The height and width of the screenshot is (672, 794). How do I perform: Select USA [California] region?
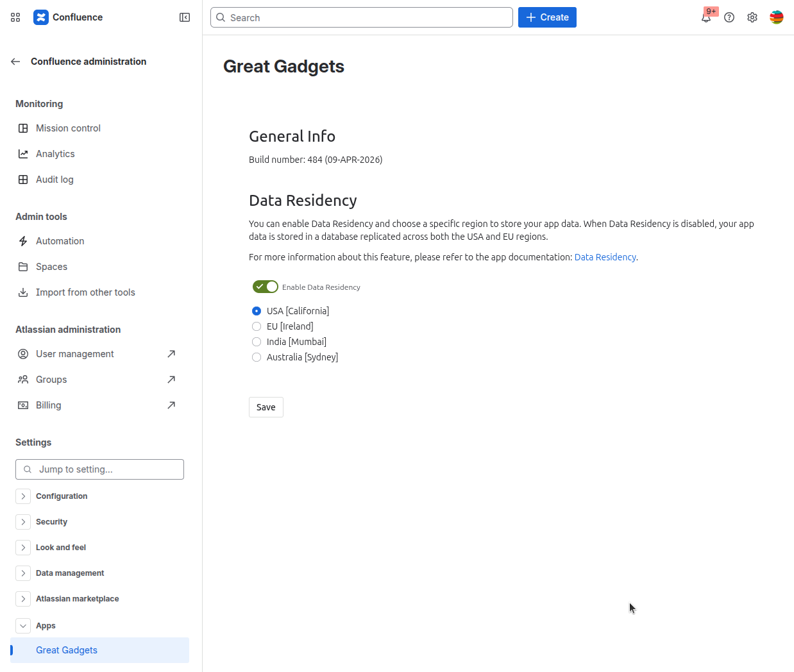[257, 311]
